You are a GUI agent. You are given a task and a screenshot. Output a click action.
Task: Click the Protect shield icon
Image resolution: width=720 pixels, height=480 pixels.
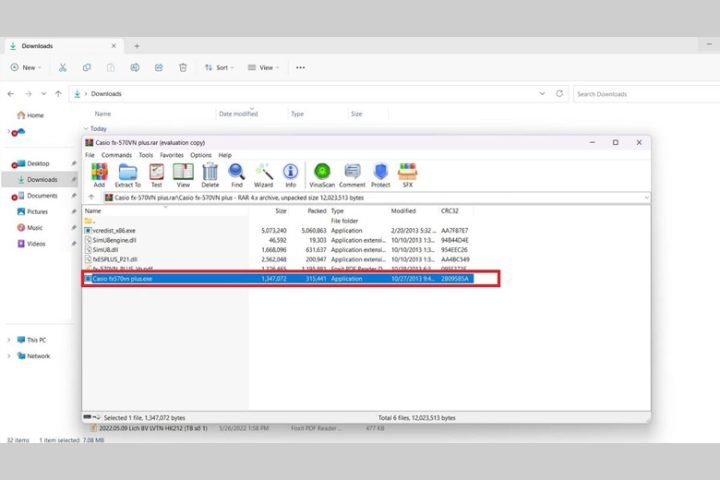point(381,173)
